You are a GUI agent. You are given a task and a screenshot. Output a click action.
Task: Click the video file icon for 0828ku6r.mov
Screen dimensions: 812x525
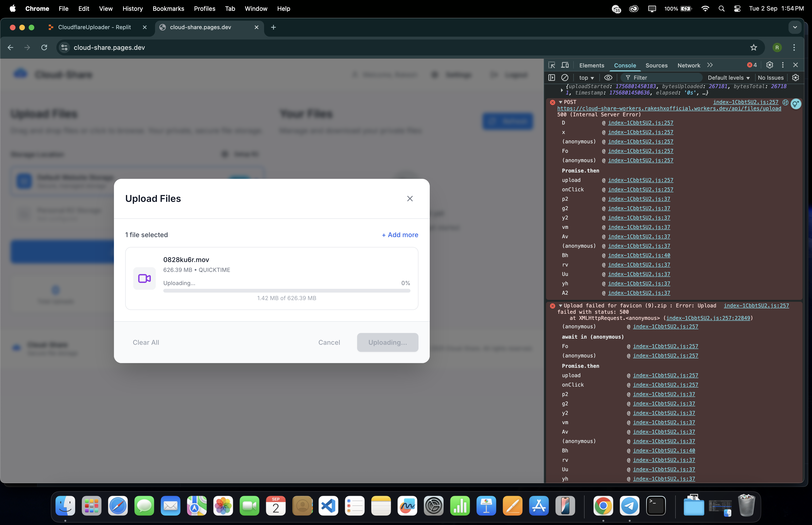(x=144, y=278)
